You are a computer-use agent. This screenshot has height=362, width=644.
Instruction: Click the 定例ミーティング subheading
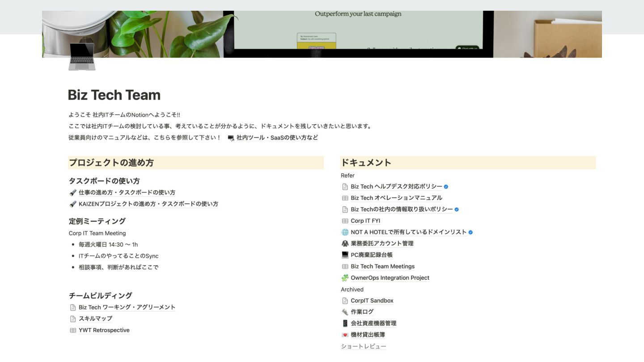point(97,221)
